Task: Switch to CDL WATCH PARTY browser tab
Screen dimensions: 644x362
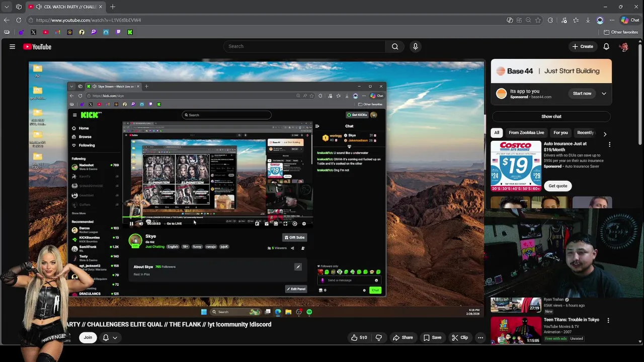Action: tap(65, 7)
